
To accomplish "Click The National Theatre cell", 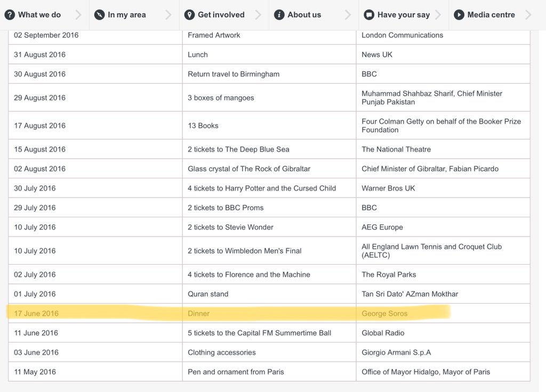I will [443, 149].
